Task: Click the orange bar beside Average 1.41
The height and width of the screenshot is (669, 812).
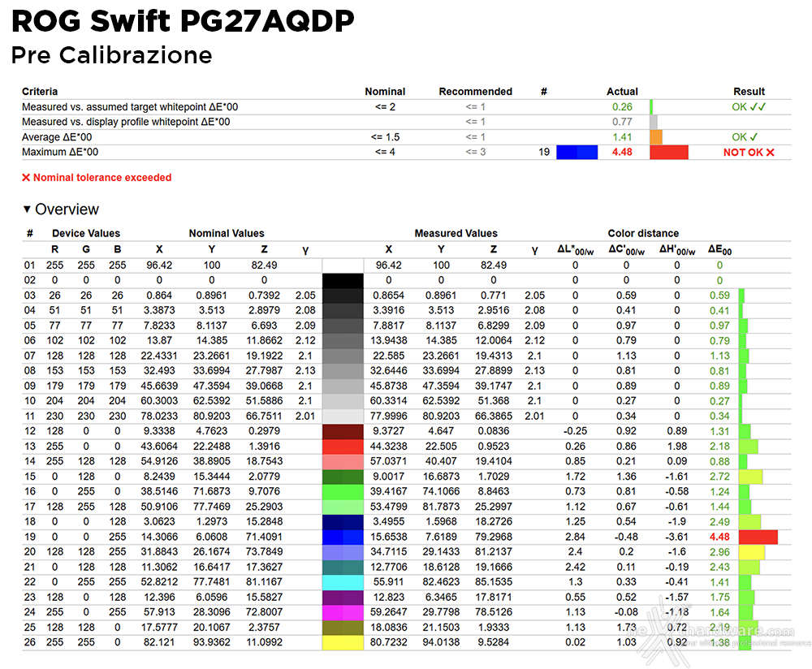Action: click(655, 137)
